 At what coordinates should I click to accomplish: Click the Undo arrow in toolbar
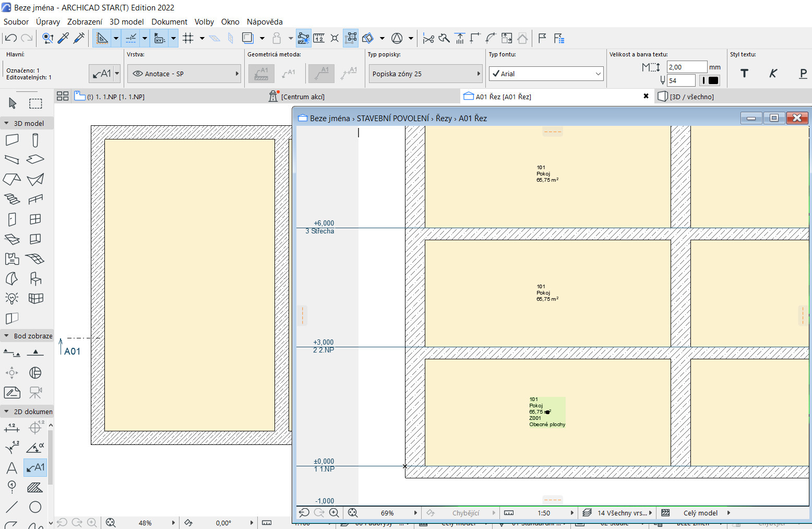pos(10,38)
